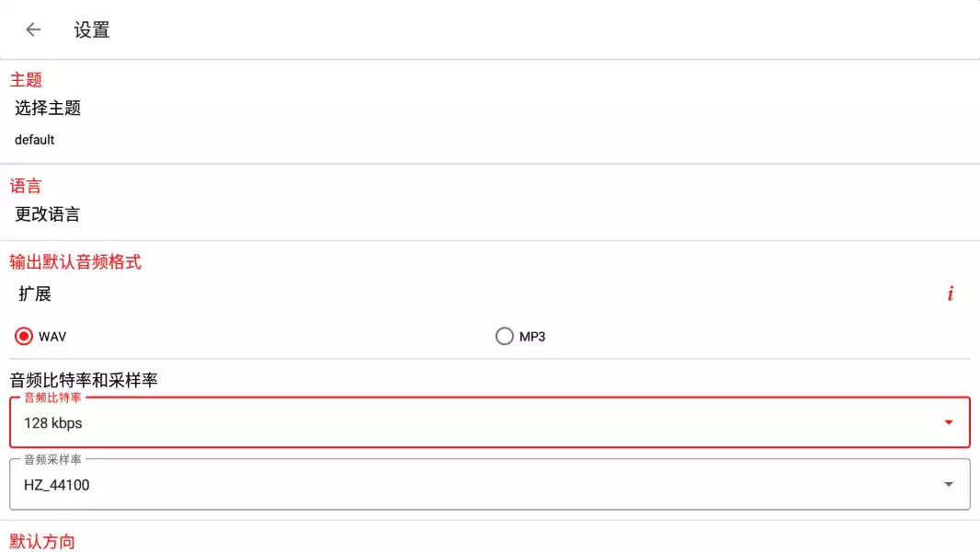Click the 主题 section header

(x=26, y=80)
